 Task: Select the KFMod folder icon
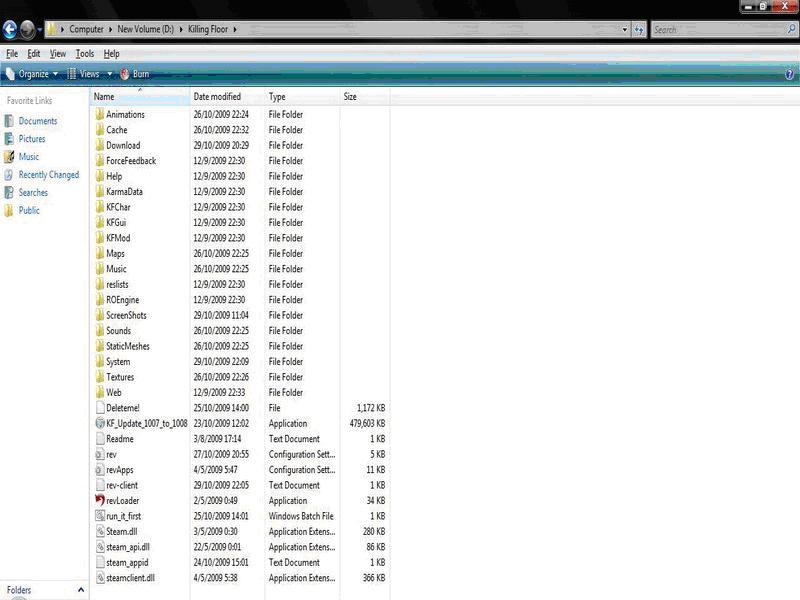100,238
